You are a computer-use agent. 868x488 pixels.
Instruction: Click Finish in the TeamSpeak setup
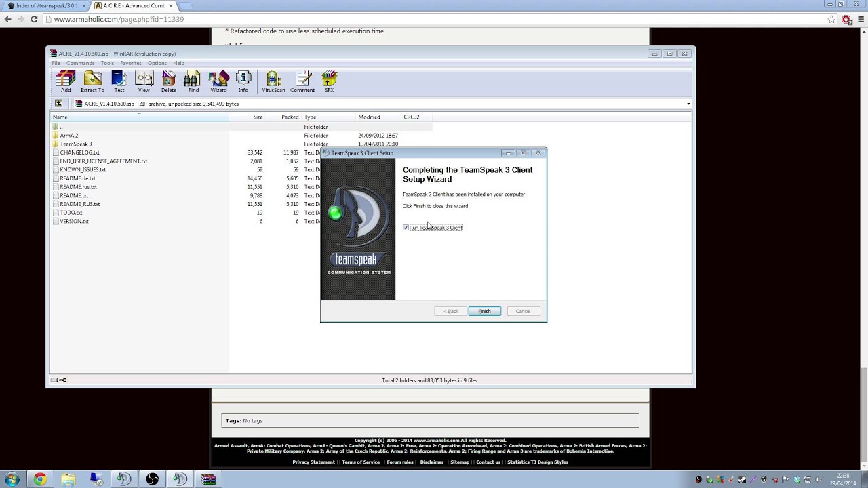[484, 311]
